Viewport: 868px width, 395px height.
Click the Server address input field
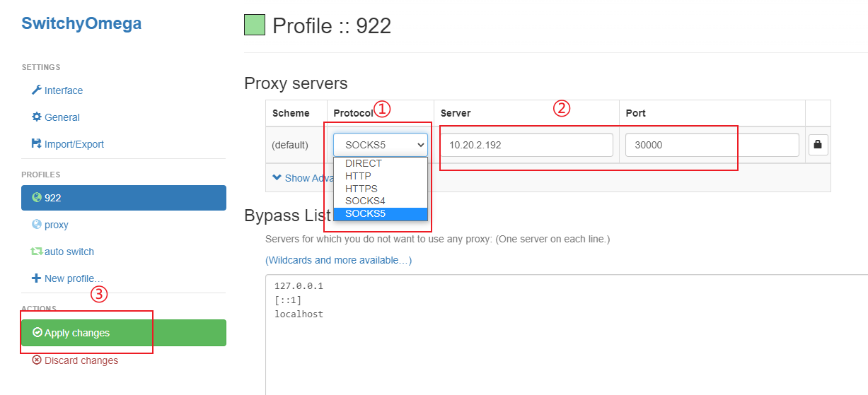click(x=526, y=145)
